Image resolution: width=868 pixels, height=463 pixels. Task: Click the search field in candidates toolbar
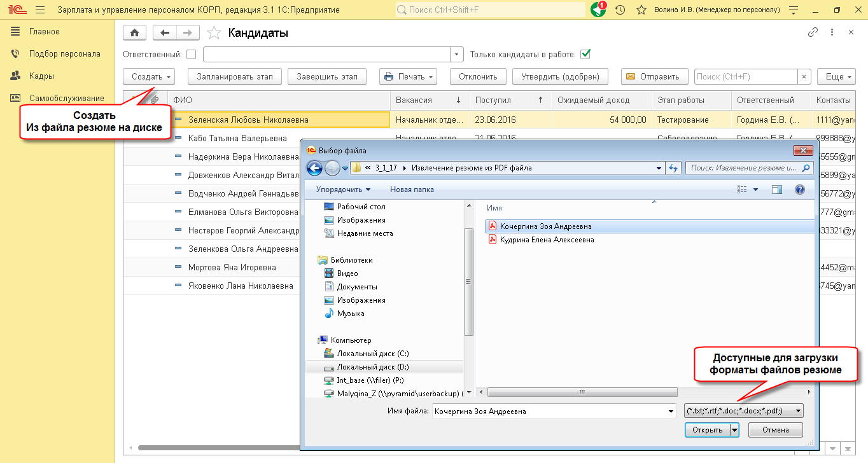coord(746,77)
